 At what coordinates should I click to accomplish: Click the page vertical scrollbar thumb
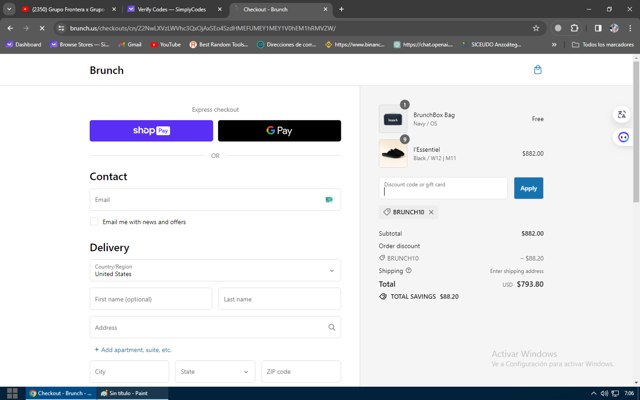coord(636,131)
